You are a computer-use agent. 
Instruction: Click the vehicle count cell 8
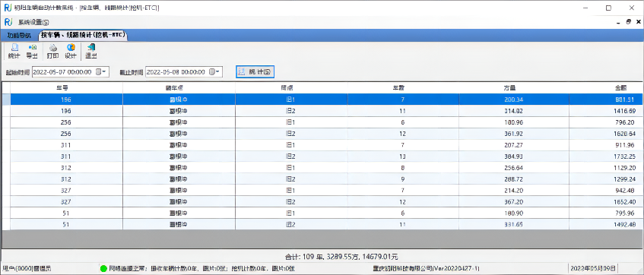point(403,168)
